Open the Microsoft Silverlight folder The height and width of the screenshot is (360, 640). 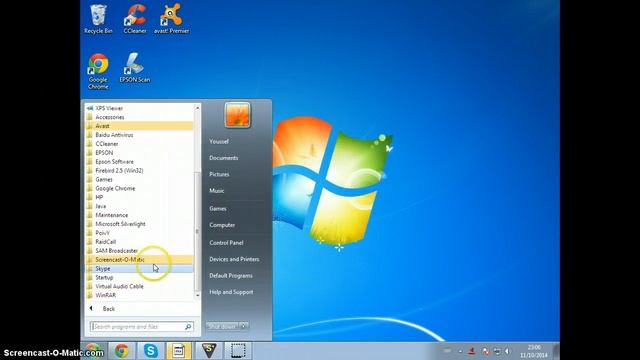point(139,224)
